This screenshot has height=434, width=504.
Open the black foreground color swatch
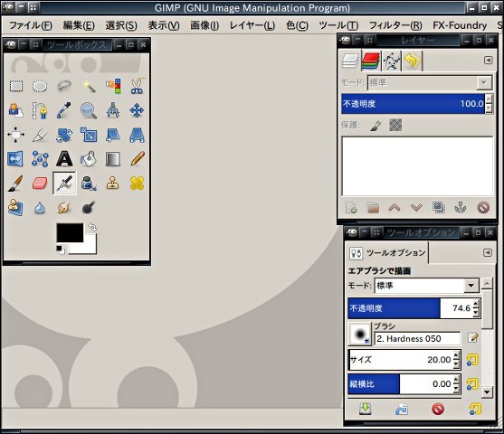[x=70, y=232]
